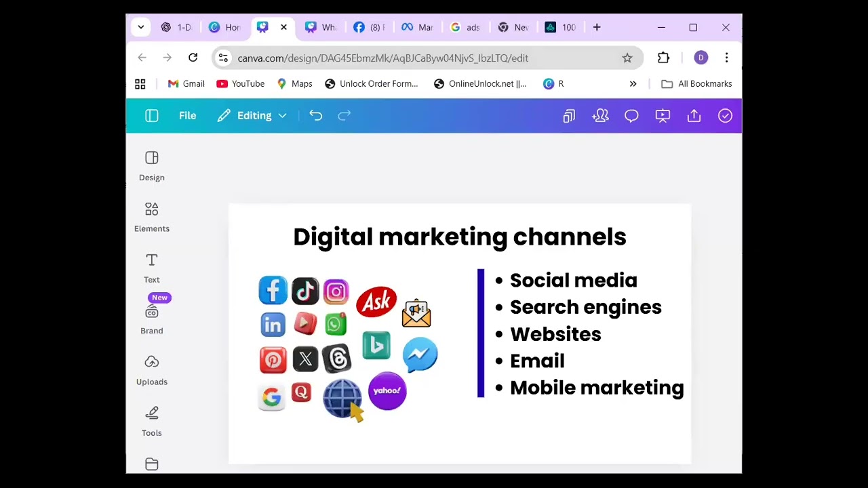Open the Unlock Order Form bookmark

click(371, 84)
